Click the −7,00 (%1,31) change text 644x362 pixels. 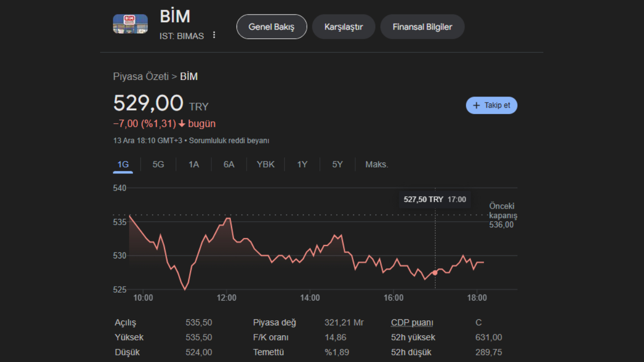[144, 124]
